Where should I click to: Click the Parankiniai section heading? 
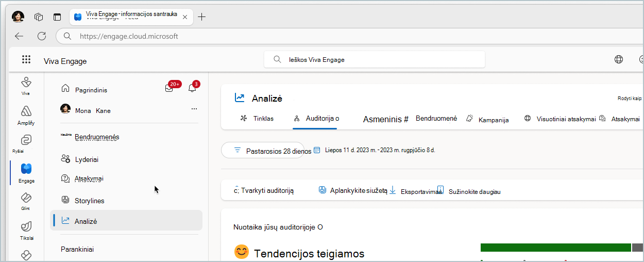77,249
